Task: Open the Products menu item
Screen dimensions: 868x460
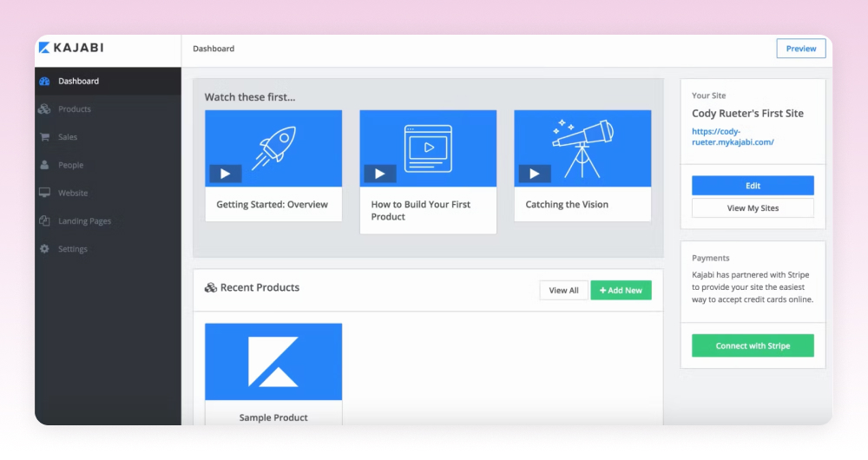Action: [x=108, y=109]
